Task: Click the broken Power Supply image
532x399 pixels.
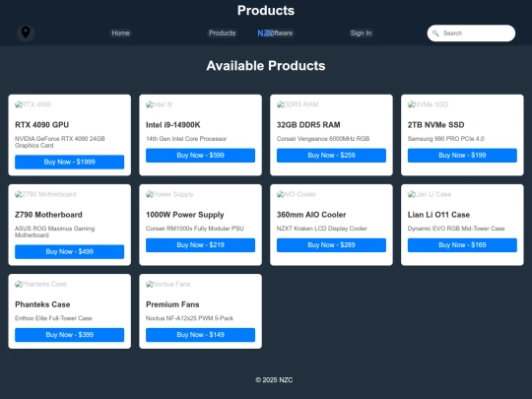Action: [169, 194]
